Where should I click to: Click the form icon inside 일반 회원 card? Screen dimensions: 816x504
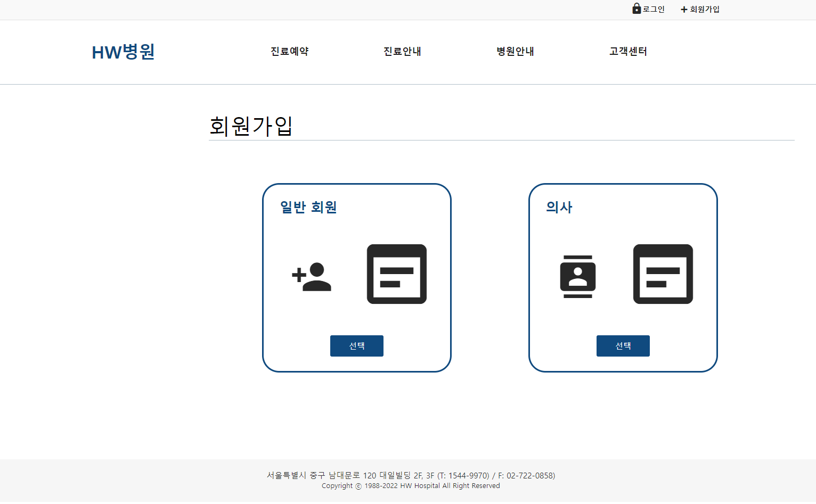pos(396,274)
